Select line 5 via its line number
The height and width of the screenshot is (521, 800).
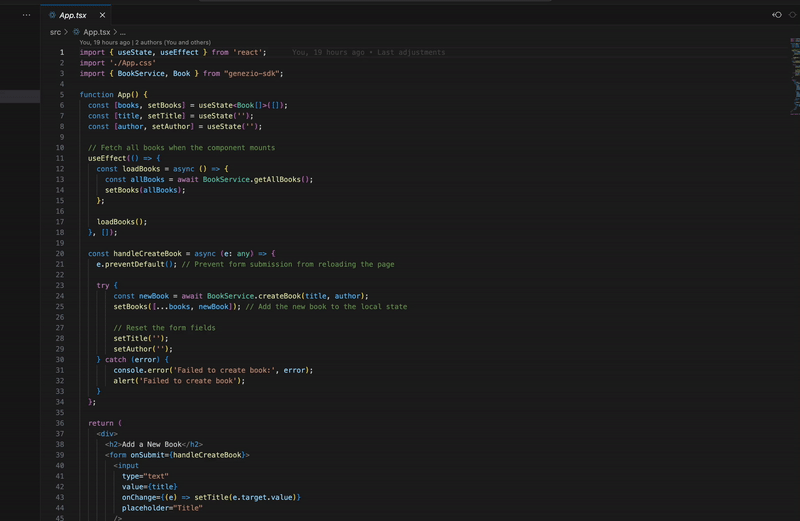click(62, 94)
